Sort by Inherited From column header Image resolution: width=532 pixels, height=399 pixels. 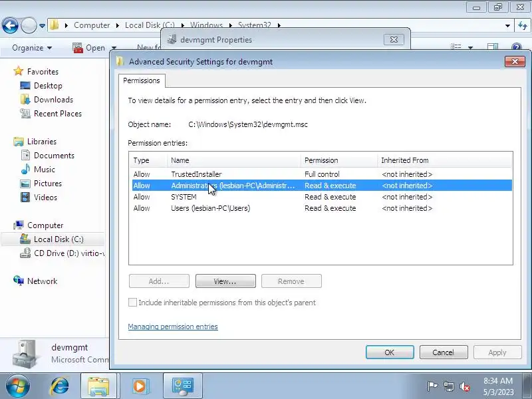444,160
